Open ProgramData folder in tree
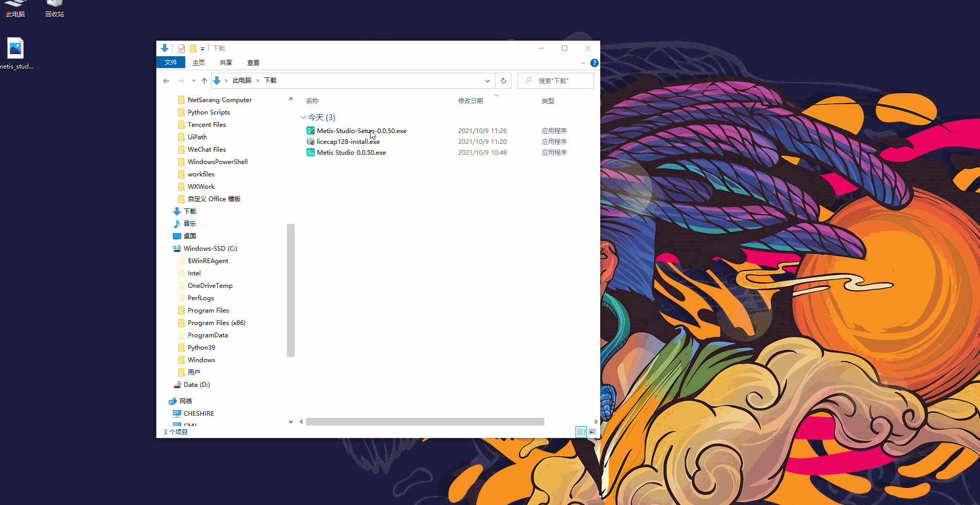 click(208, 335)
